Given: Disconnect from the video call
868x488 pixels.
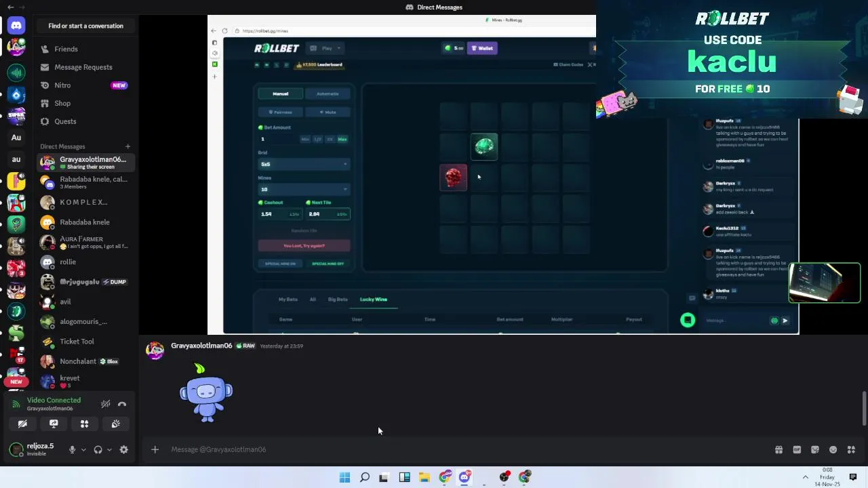Looking at the screenshot, I should [122, 404].
